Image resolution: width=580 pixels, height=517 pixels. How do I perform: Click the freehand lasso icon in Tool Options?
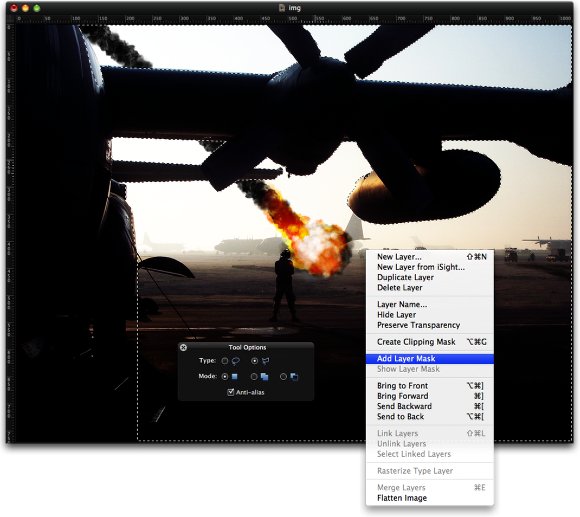[x=235, y=361]
